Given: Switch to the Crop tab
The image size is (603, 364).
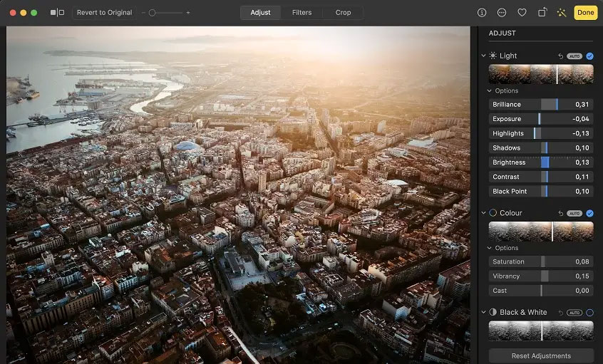Looking at the screenshot, I should tap(343, 13).
